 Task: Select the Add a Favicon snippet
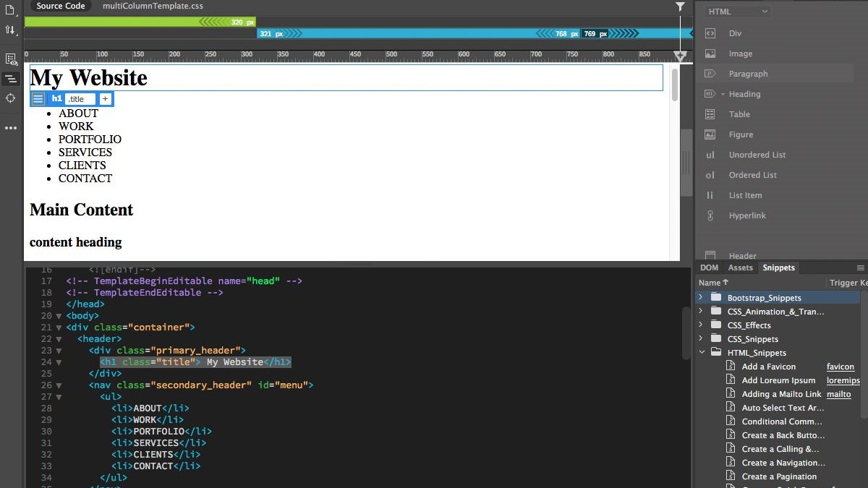pyautogui.click(x=768, y=367)
